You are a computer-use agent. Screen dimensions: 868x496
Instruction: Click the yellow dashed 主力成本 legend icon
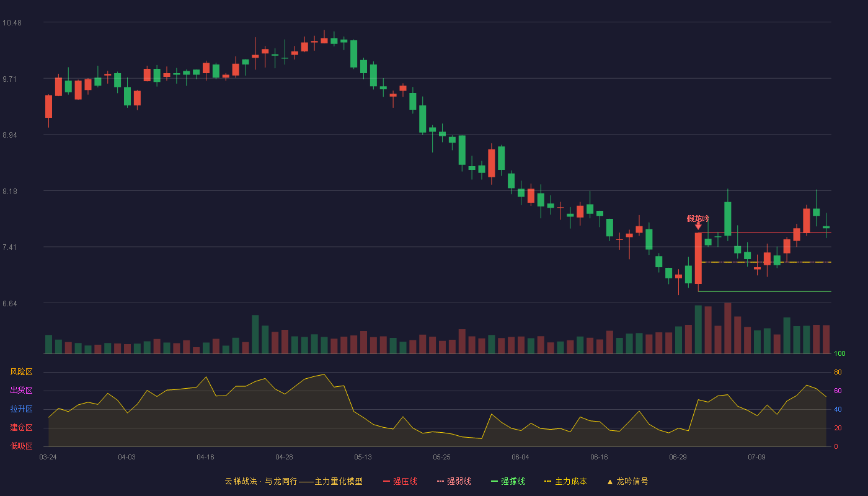[547, 482]
